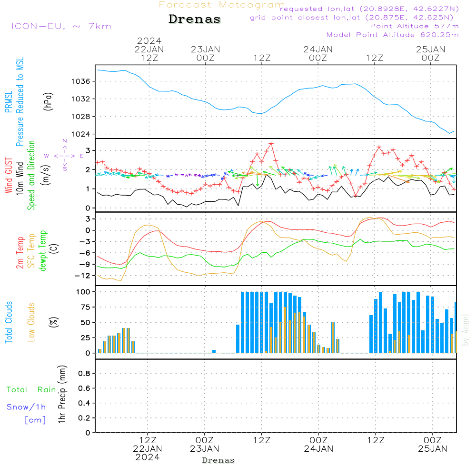Image resolution: width=476 pixels, height=476 pixels.
Task: Click the 0.4 precipitation axis value
Action: pos(84,403)
